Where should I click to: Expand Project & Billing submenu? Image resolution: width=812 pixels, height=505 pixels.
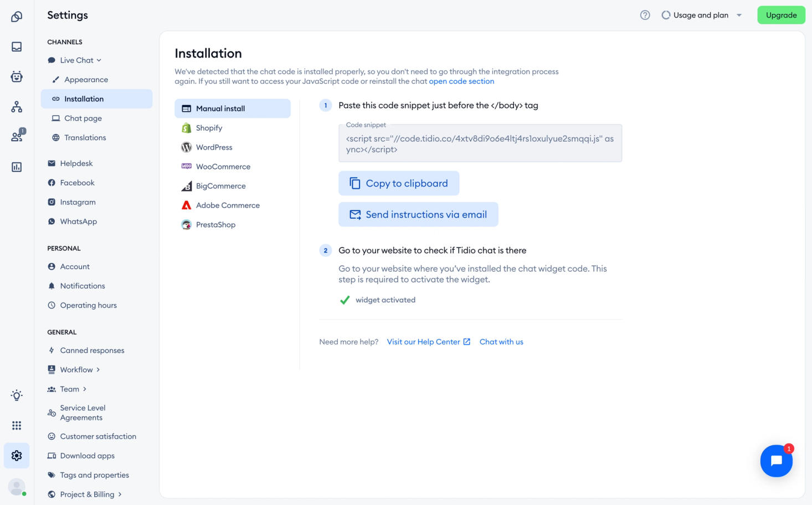click(x=120, y=494)
